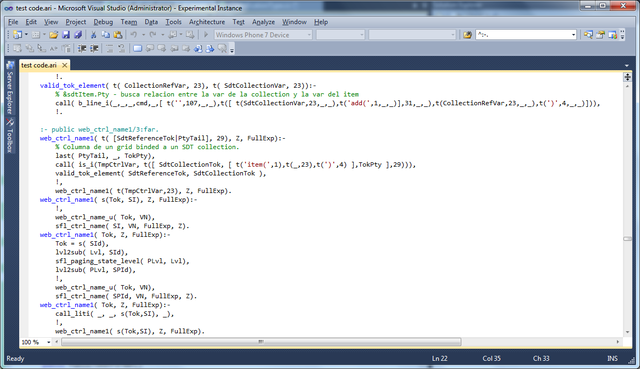Open the Project menu
This screenshot has height=369, width=640.
pyautogui.click(x=76, y=22)
